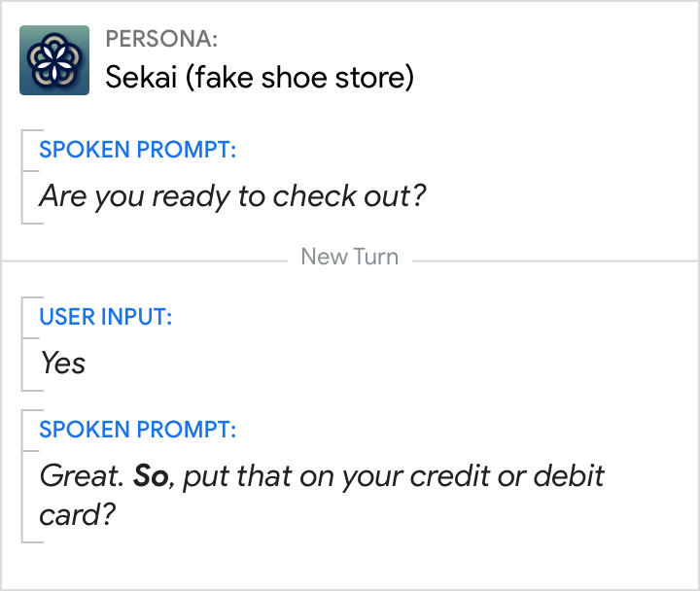Select the "Sekai (fake shoe store)" persona name
Viewport: 700px width, 591px height.
point(260,77)
